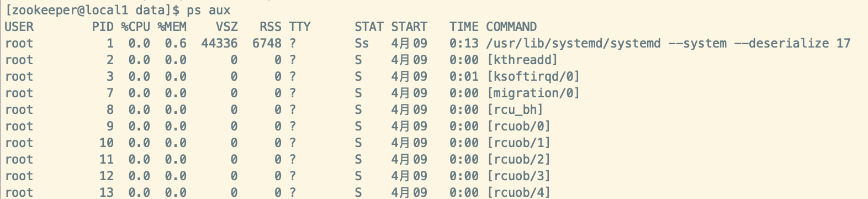The width and height of the screenshot is (868, 199).
Task: Click the %MEM column header
Action: pyautogui.click(x=172, y=27)
